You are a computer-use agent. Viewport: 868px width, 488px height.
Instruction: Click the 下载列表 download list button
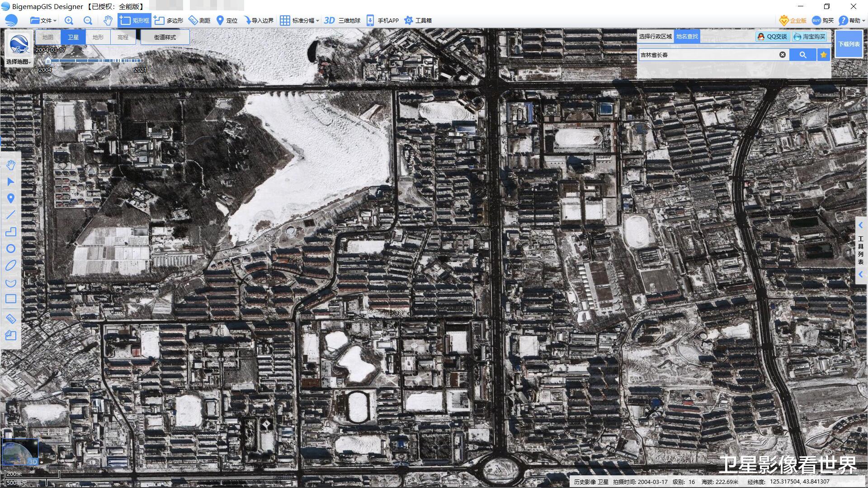coord(849,44)
